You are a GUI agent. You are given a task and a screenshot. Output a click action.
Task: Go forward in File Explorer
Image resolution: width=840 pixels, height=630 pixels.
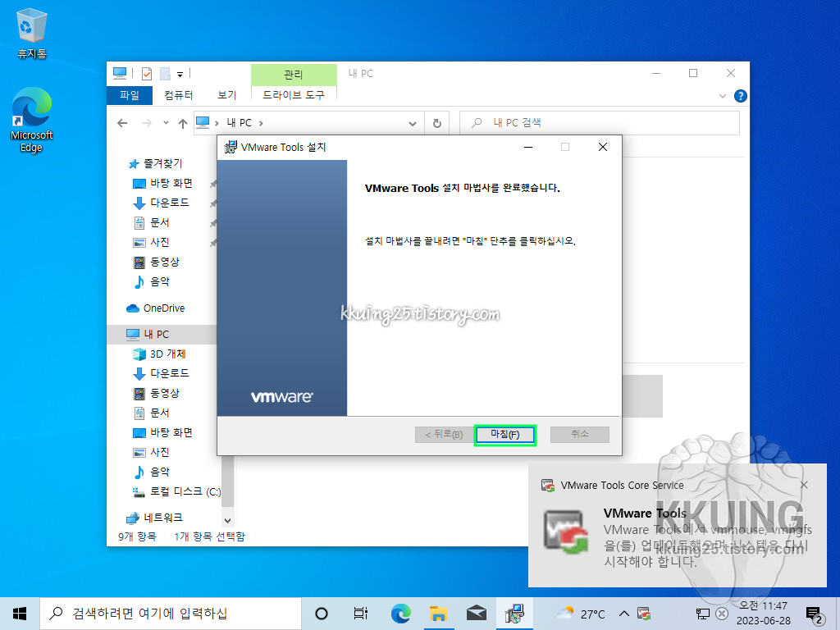[146, 123]
